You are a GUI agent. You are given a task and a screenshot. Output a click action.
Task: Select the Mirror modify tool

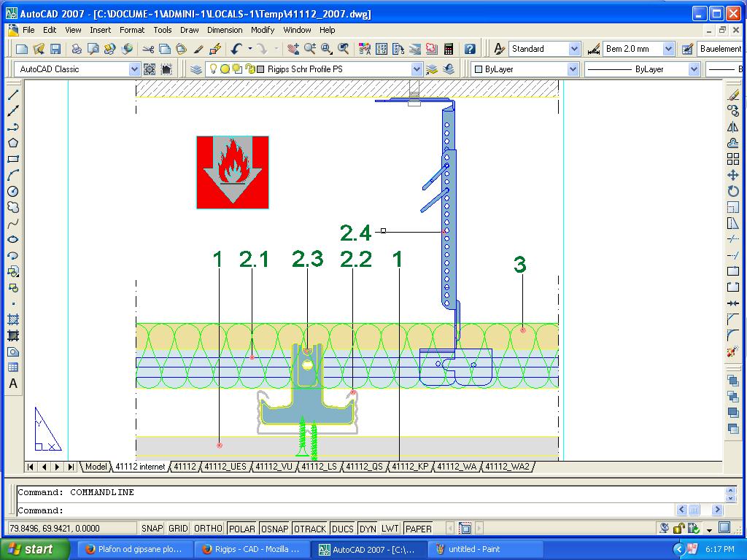[x=733, y=127]
